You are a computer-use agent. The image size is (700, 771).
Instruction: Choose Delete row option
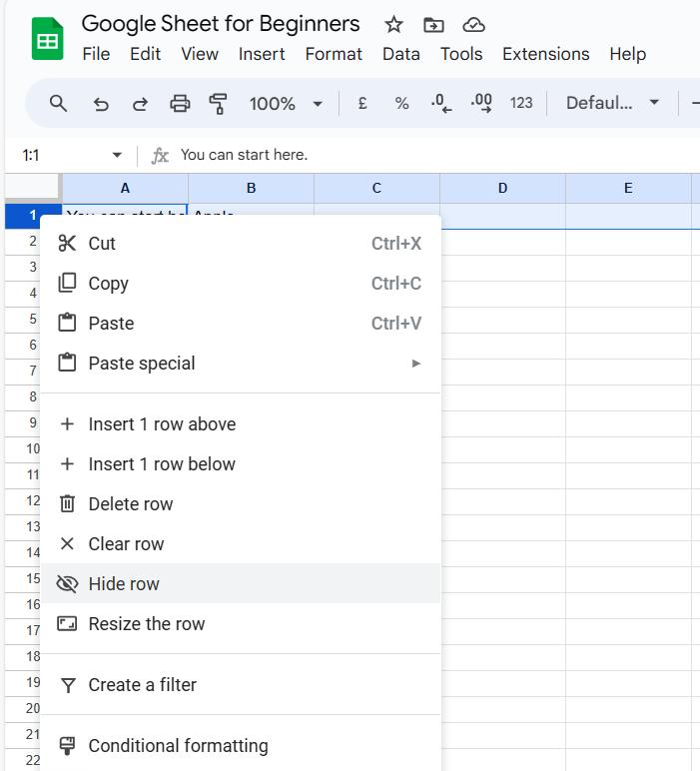pos(241,503)
